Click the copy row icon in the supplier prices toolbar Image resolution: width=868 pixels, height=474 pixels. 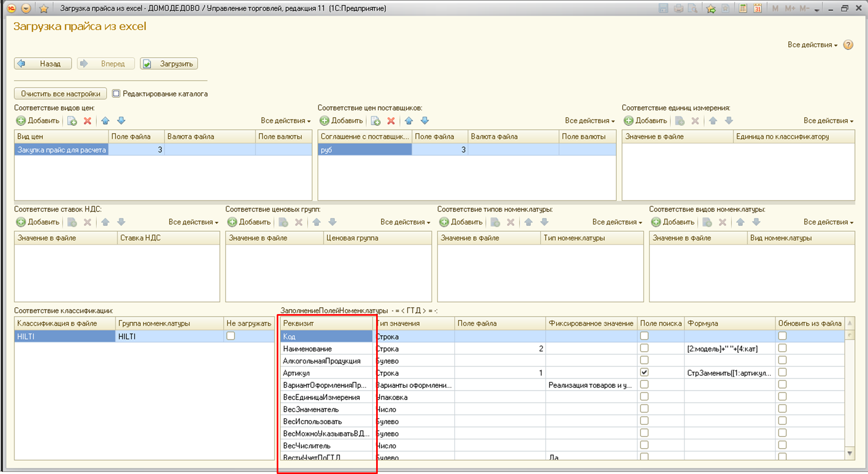pos(376,121)
